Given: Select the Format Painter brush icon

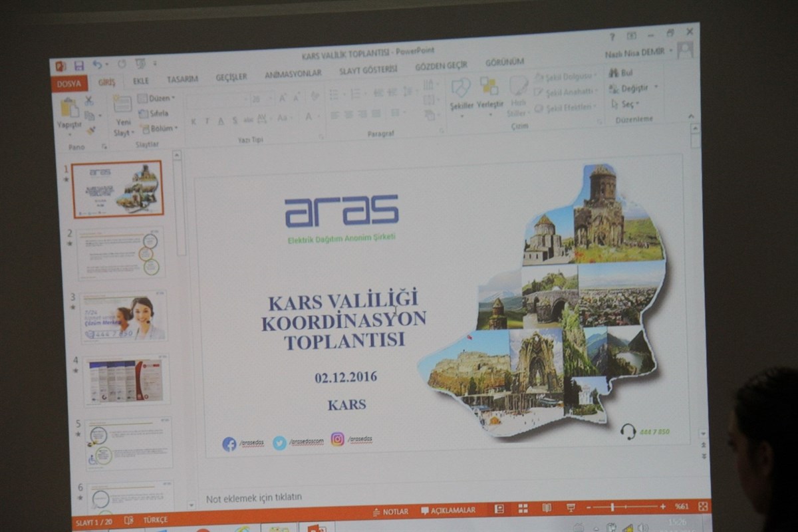Looking at the screenshot, I should pos(90,130).
